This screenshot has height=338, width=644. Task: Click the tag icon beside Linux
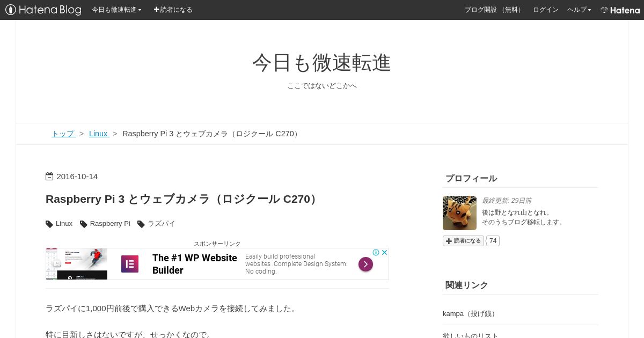pyautogui.click(x=49, y=224)
